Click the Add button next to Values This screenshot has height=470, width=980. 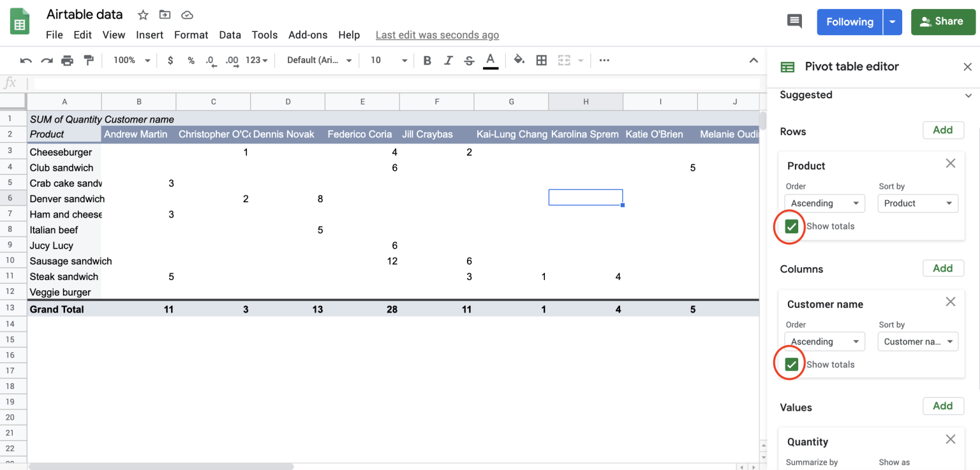(x=943, y=406)
